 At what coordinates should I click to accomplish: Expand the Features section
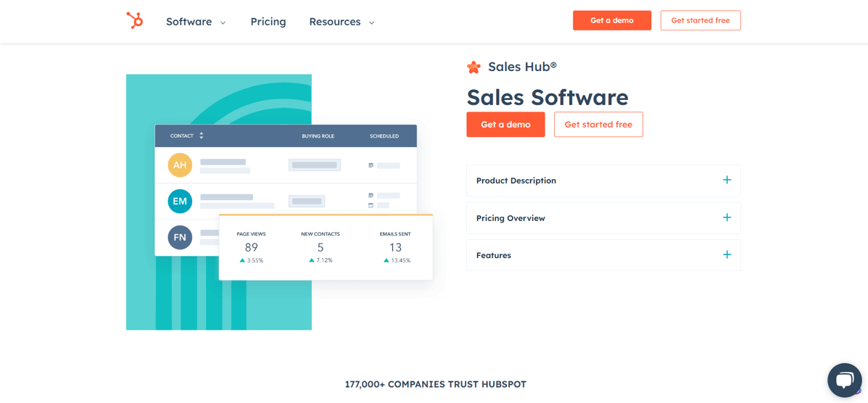click(x=603, y=255)
